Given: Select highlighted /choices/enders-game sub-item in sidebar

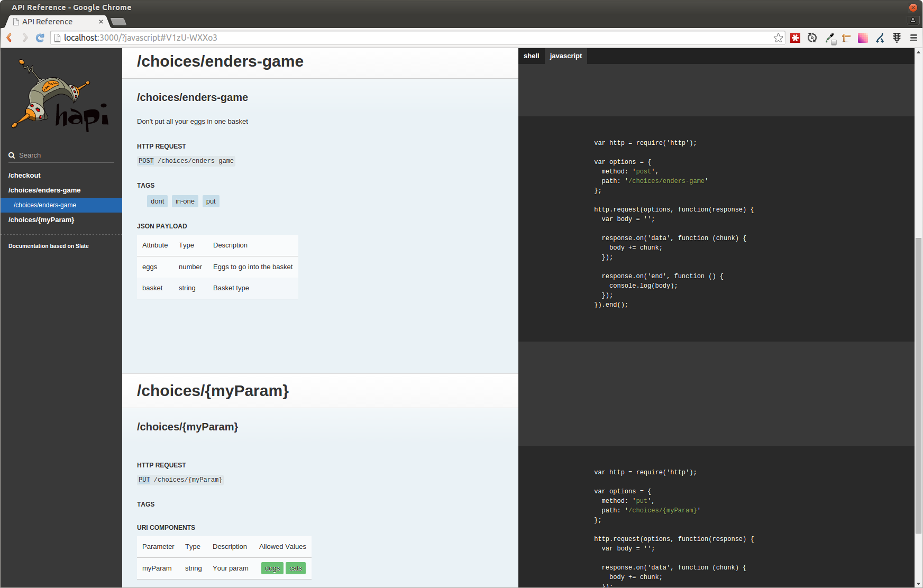Looking at the screenshot, I should click(x=61, y=205).
